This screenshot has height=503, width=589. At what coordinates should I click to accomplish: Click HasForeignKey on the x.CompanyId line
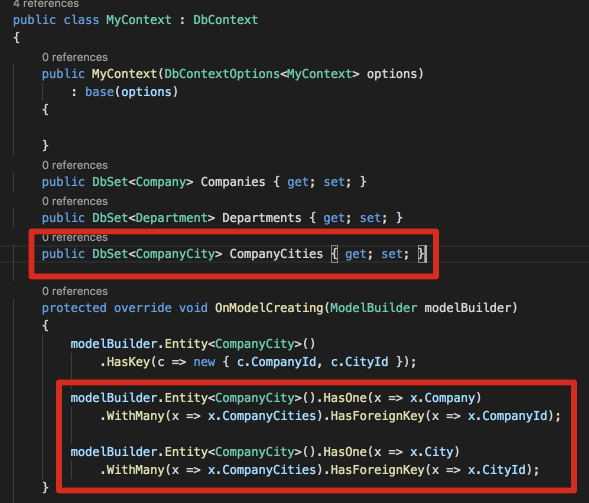(378, 416)
